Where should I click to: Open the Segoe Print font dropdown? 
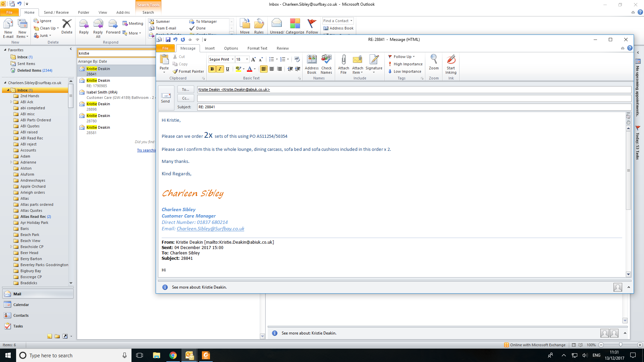coord(232,59)
